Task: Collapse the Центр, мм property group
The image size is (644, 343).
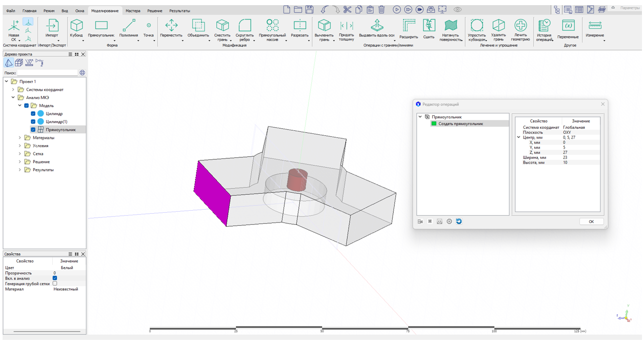Action: [518, 137]
